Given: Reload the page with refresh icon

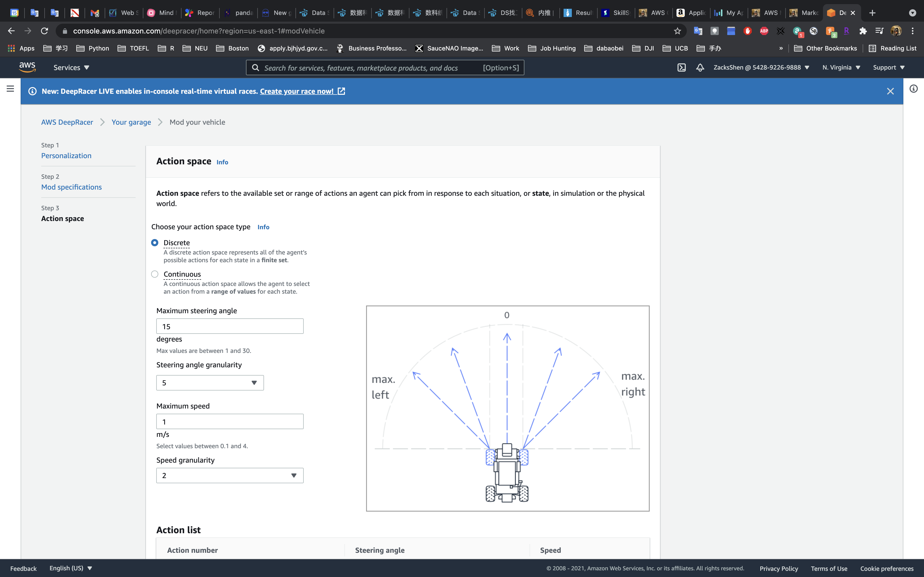Looking at the screenshot, I should point(44,31).
